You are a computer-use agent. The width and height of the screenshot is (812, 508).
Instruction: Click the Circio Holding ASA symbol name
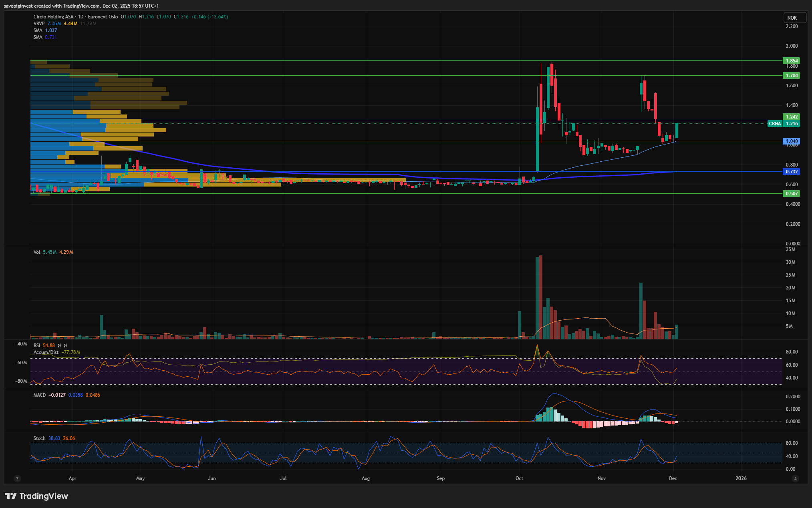click(x=54, y=17)
